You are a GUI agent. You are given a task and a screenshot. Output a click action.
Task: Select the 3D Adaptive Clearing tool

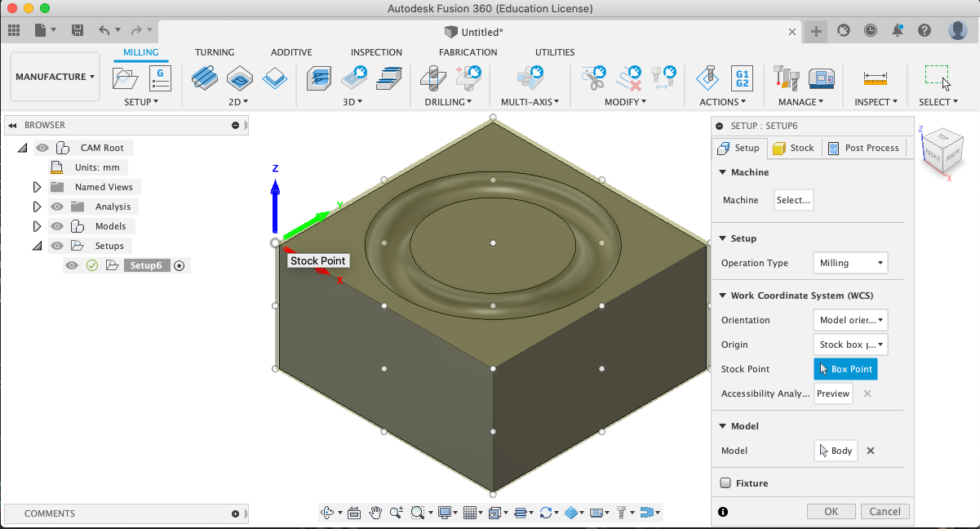(x=320, y=78)
